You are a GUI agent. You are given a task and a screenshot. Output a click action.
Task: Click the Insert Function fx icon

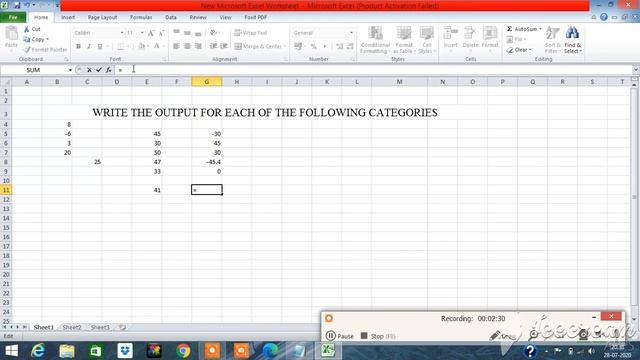(109, 70)
